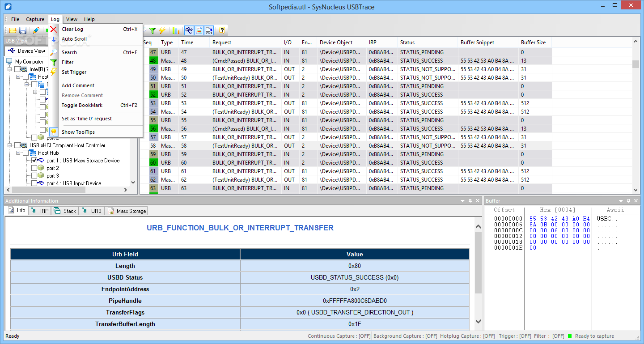Click the log list vertical scrollbar thumb
This screenshot has width=644, height=344.
636,64
